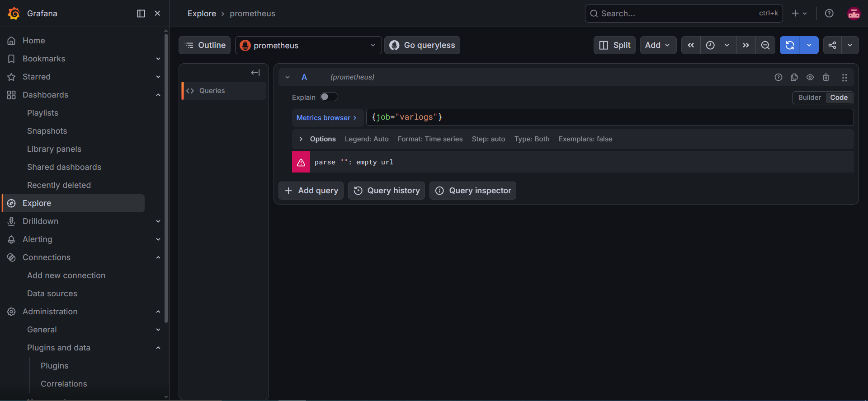Collapse the outline pane arrow icon
The height and width of the screenshot is (401, 868).
pyautogui.click(x=255, y=73)
